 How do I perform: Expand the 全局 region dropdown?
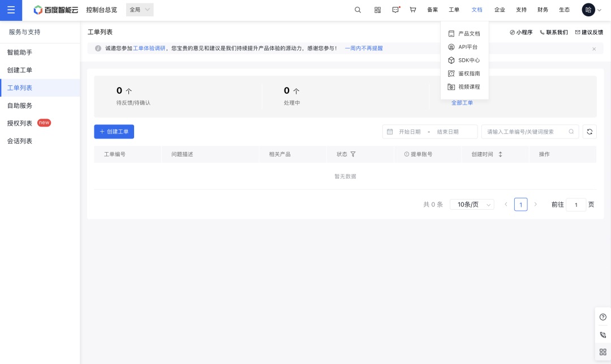[139, 10]
